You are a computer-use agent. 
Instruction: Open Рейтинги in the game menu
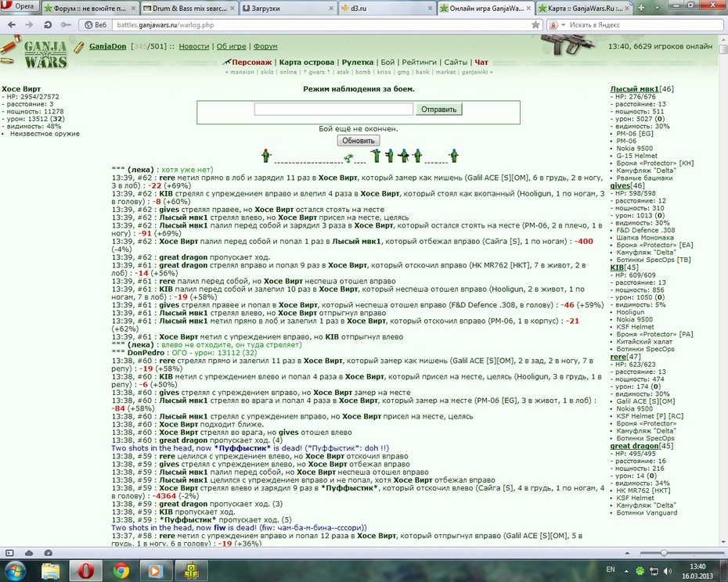[x=420, y=63]
